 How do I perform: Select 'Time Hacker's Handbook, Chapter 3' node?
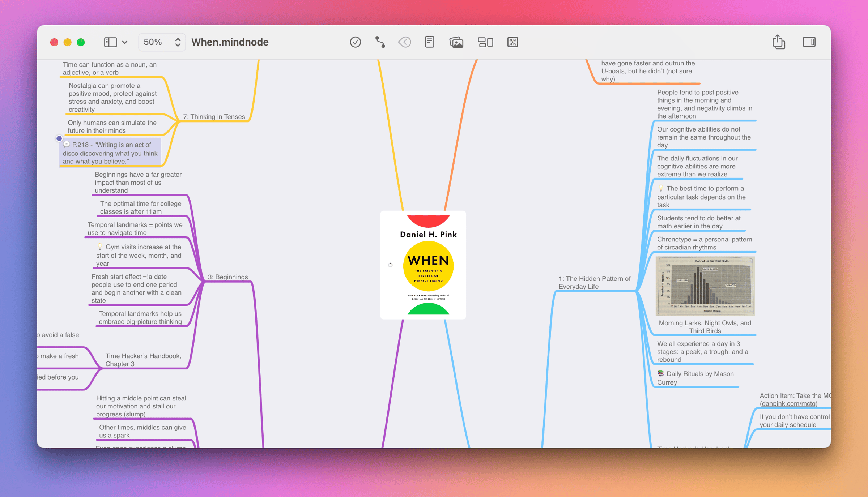coord(143,360)
